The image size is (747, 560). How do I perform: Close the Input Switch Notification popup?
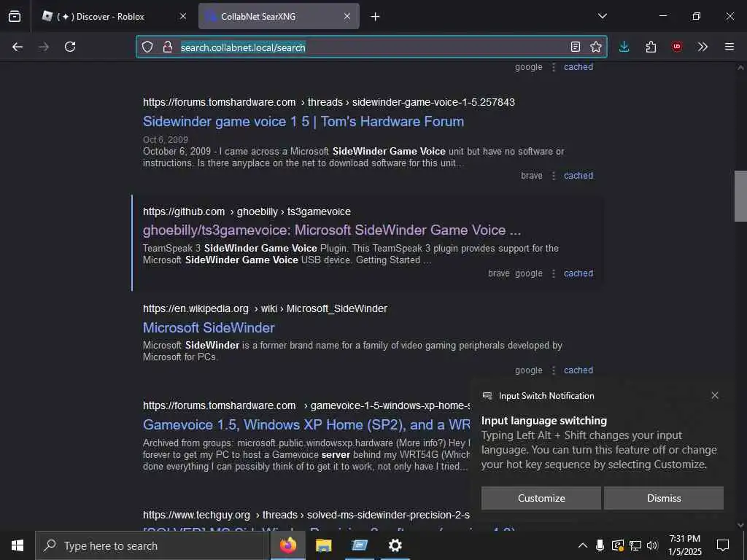coord(715,395)
